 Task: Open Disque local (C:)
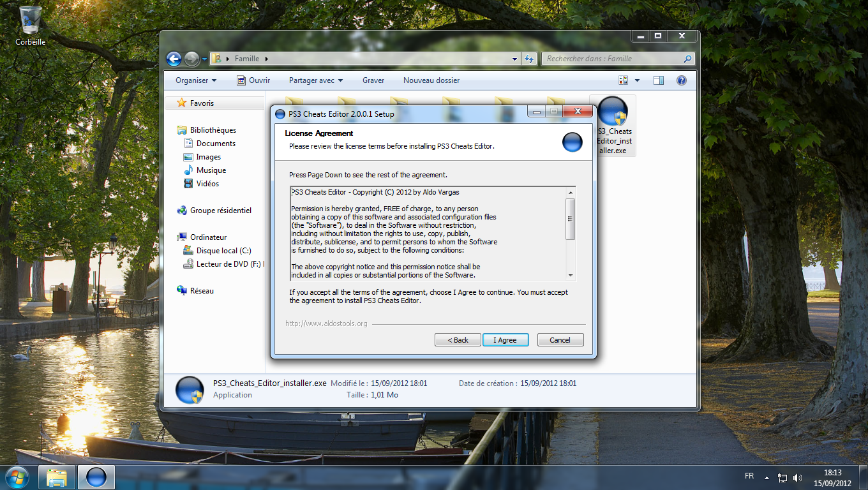pos(223,251)
